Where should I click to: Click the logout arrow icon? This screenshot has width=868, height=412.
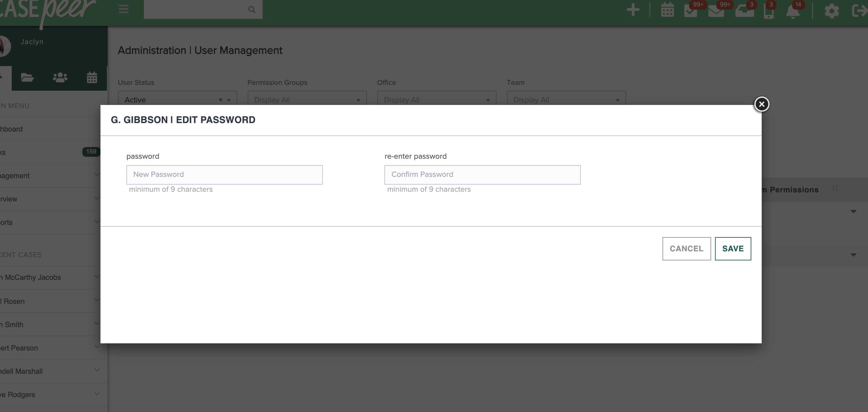859,10
